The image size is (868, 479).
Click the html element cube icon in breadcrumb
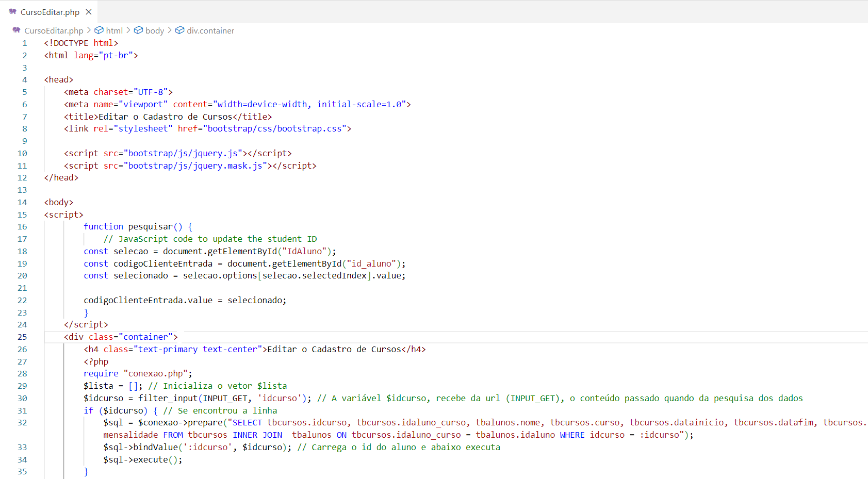click(99, 30)
